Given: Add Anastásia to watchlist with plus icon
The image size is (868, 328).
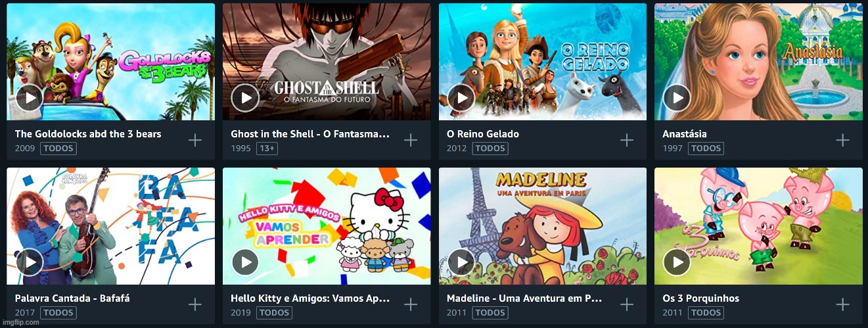Looking at the screenshot, I should 842,140.
